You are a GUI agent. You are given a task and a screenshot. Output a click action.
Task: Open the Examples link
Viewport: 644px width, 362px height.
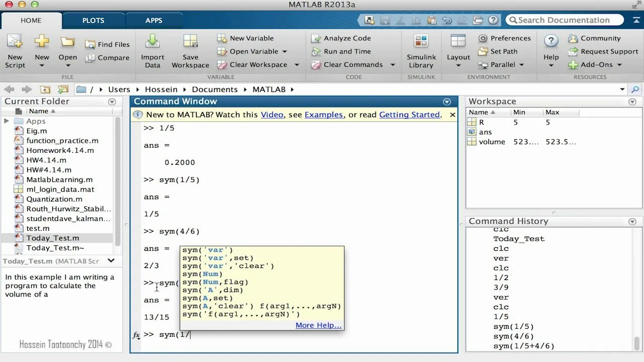pos(324,115)
